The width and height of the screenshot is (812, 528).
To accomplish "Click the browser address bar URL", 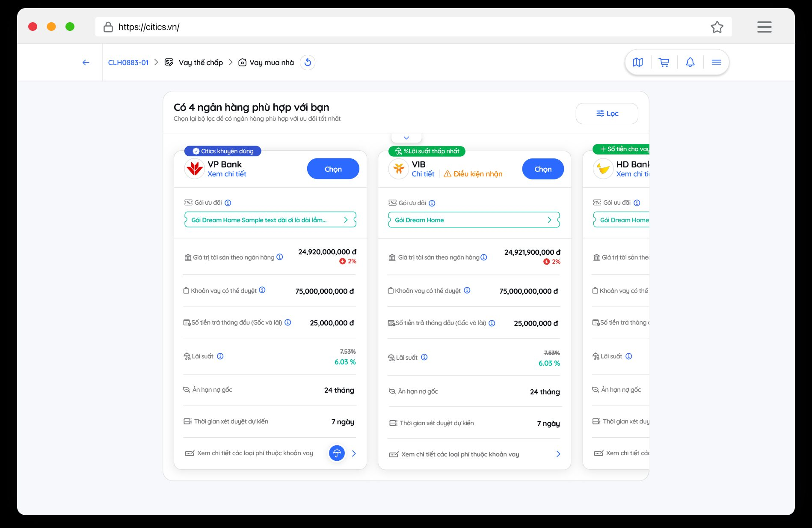I will tap(149, 27).
